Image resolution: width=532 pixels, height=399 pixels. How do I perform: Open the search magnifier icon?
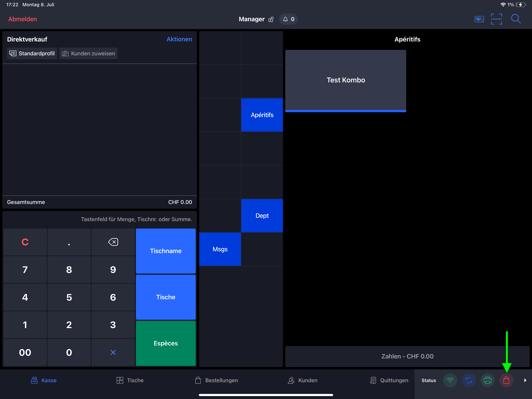coord(516,19)
